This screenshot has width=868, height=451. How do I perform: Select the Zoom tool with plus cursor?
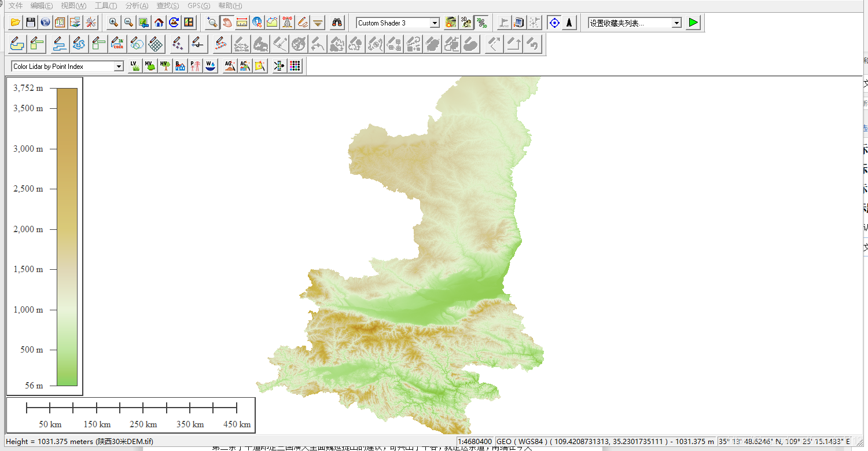(212, 23)
